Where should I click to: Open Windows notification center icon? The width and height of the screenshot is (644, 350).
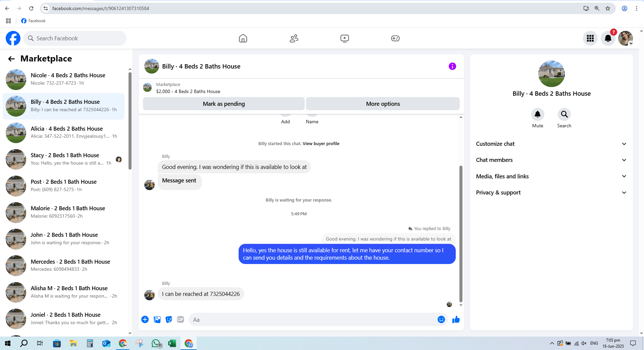(633, 343)
